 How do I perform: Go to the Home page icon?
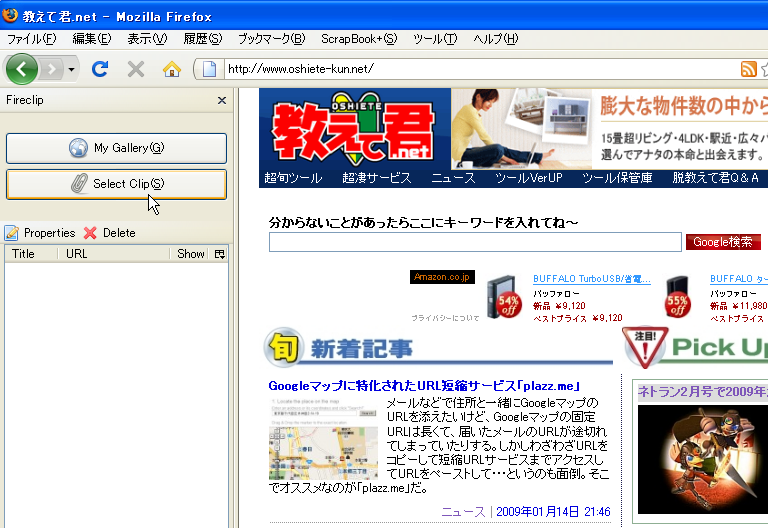pos(171,69)
